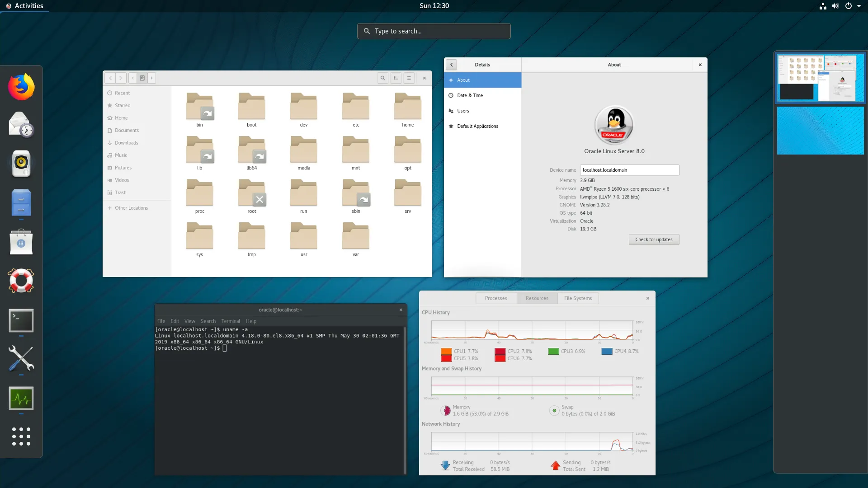Open Rhythmbox speaker icon in dock
This screenshot has height=488, width=868.
point(21,163)
